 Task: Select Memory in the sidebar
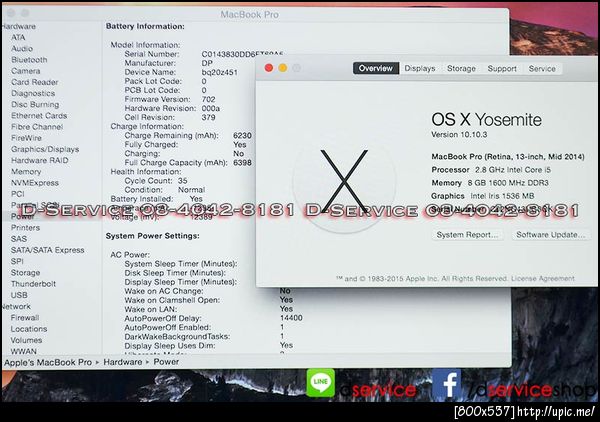(26, 171)
